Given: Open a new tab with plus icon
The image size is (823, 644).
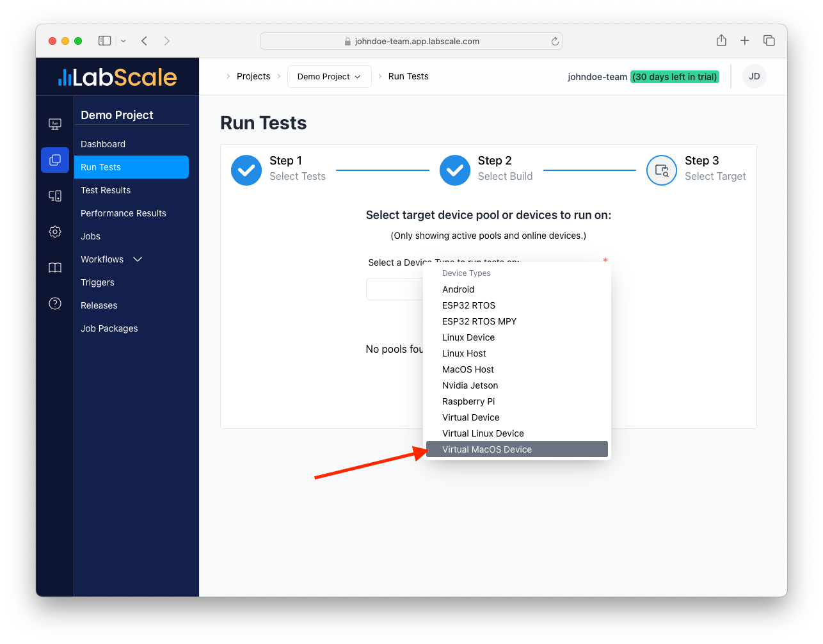Looking at the screenshot, I should coord(745,41).
